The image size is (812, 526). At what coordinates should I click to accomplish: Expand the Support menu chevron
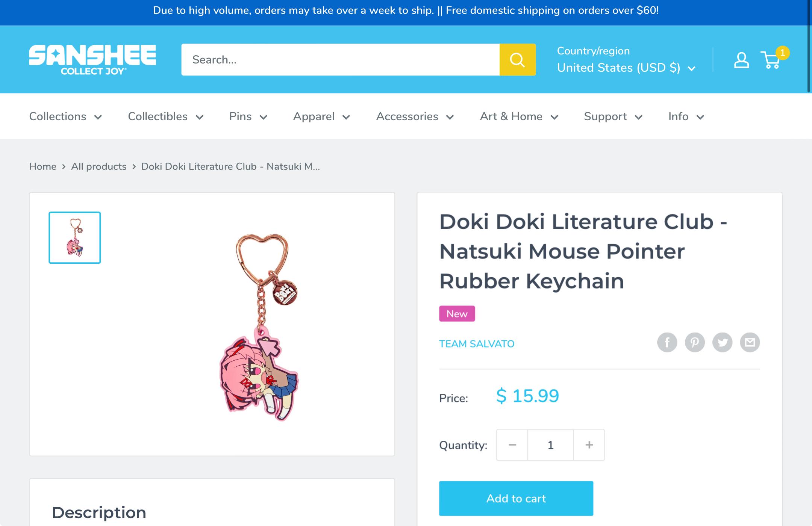(x=639, y=117)
